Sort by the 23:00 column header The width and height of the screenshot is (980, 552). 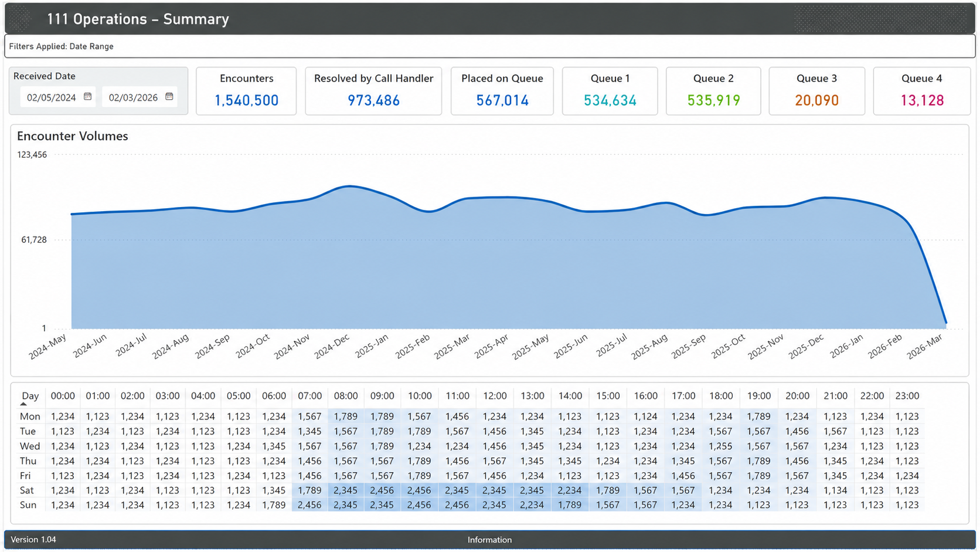click(x=907, y=396)
